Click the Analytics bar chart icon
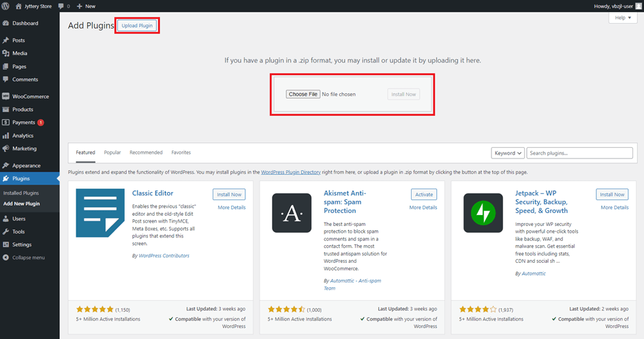This screenshot has width=644, height=339. [x=5, y=135]
